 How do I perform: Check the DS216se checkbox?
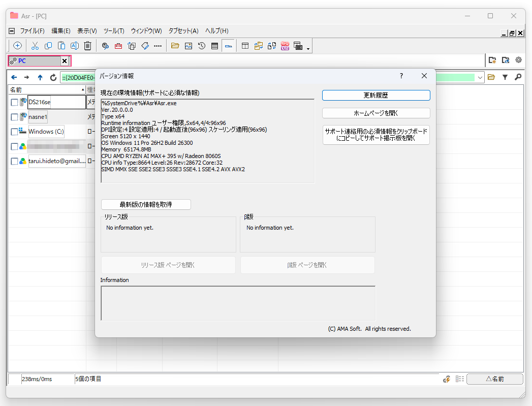[14, 102]
